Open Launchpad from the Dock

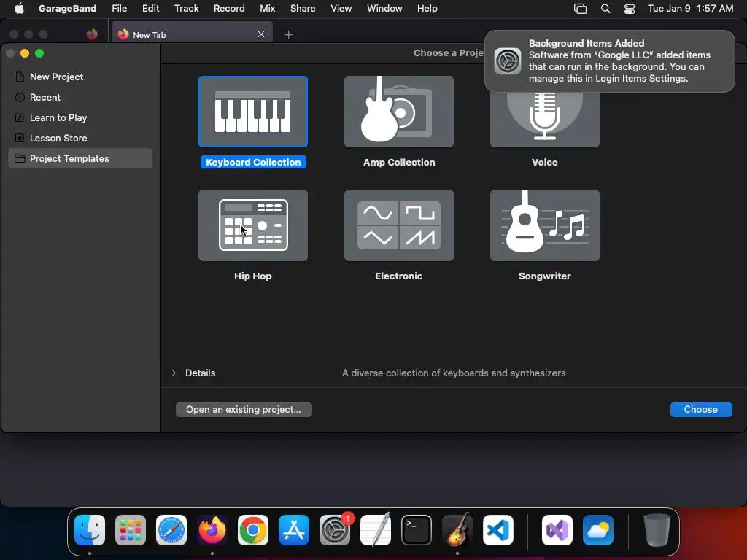coord(131,530)
